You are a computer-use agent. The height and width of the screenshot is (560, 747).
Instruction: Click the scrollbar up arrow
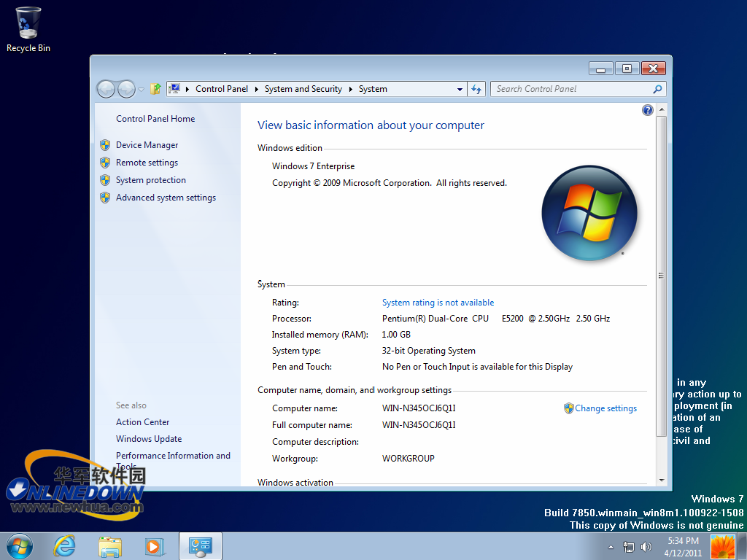tap(661, 110)
